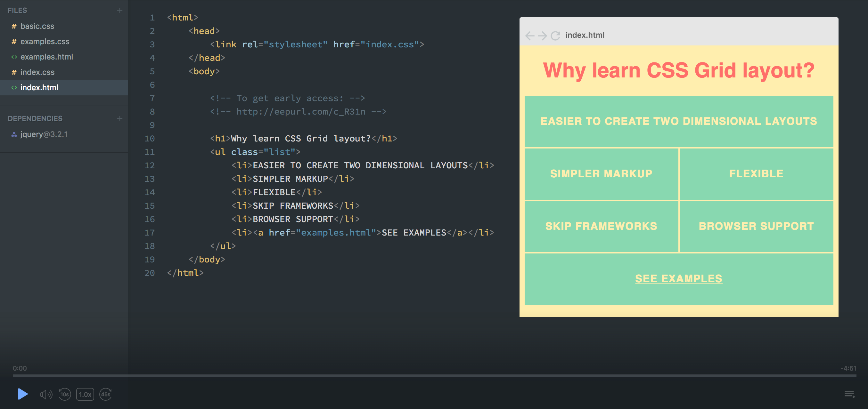Viewport: 868px width, 409px height.
Task: Open the examples.css file
Action: [x=45, y=41]
